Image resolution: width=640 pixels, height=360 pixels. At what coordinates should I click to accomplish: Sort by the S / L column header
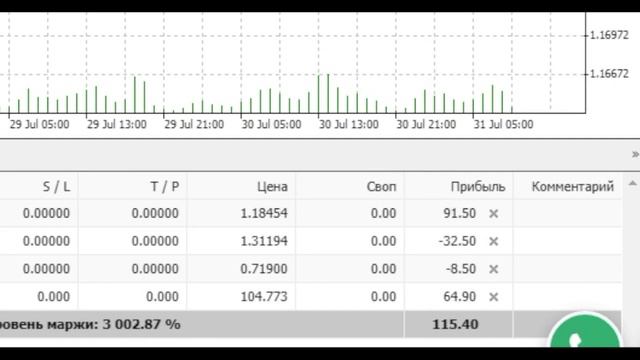[56, 187]
